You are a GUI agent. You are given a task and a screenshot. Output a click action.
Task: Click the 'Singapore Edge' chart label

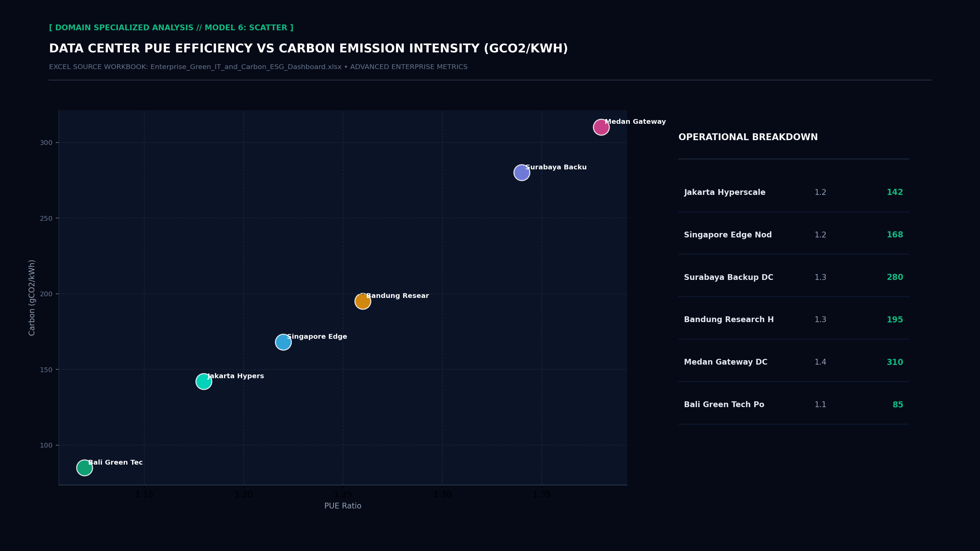pyautogui.click(x=317, y=336)
